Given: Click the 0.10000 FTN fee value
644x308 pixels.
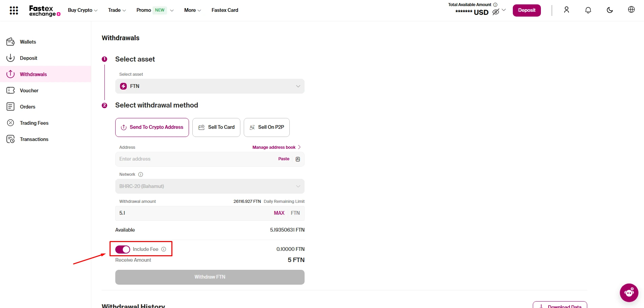Looking at the screenshot, I should point(290,249).
